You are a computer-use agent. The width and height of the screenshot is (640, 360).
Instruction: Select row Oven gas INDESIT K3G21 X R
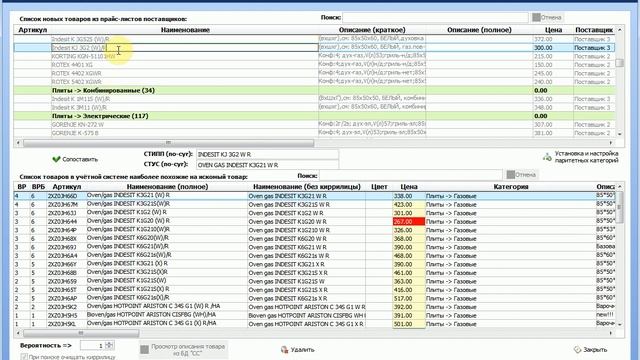[x=314, y=264]
